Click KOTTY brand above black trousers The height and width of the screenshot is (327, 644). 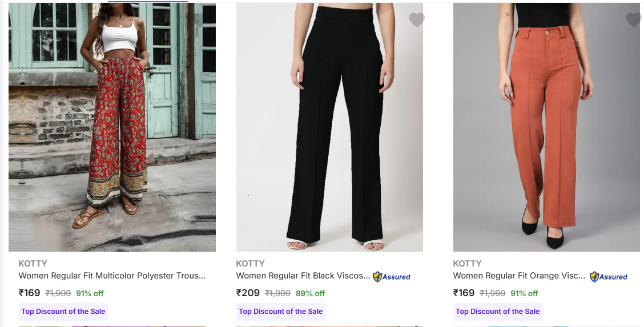(x=251, y=264)
